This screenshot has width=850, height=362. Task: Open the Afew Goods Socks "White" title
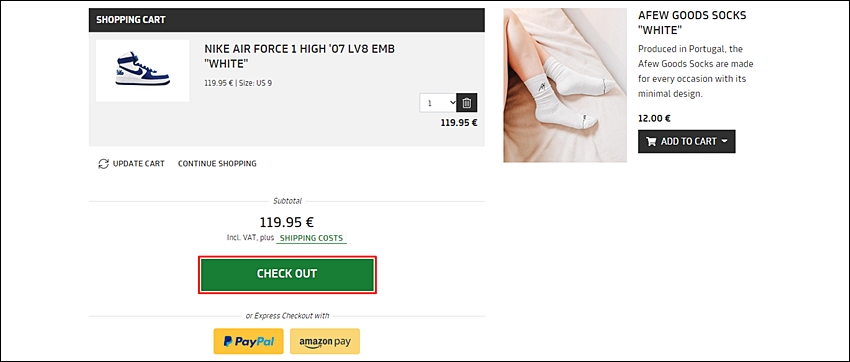(692, 22)
